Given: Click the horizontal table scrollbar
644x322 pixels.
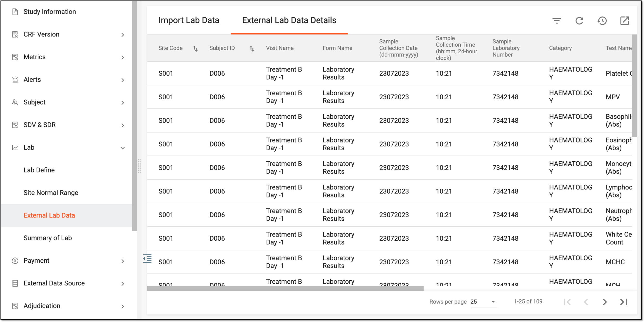Looking at the screenshot, I should tap(285, 289).
